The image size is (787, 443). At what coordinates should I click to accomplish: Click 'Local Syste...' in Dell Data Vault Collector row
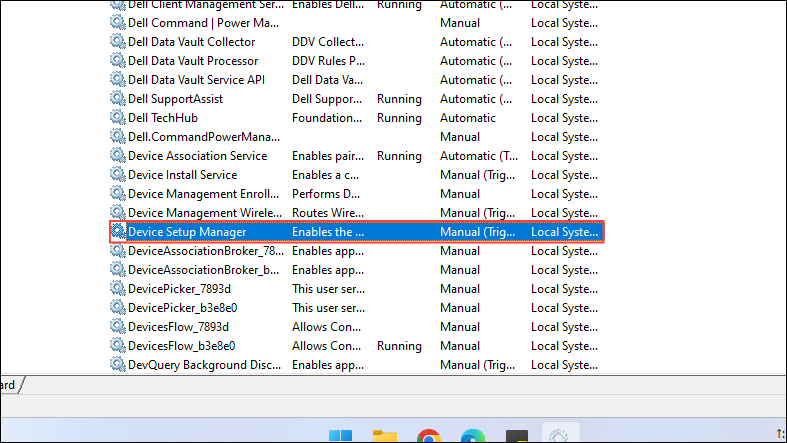tap(564, 42)
